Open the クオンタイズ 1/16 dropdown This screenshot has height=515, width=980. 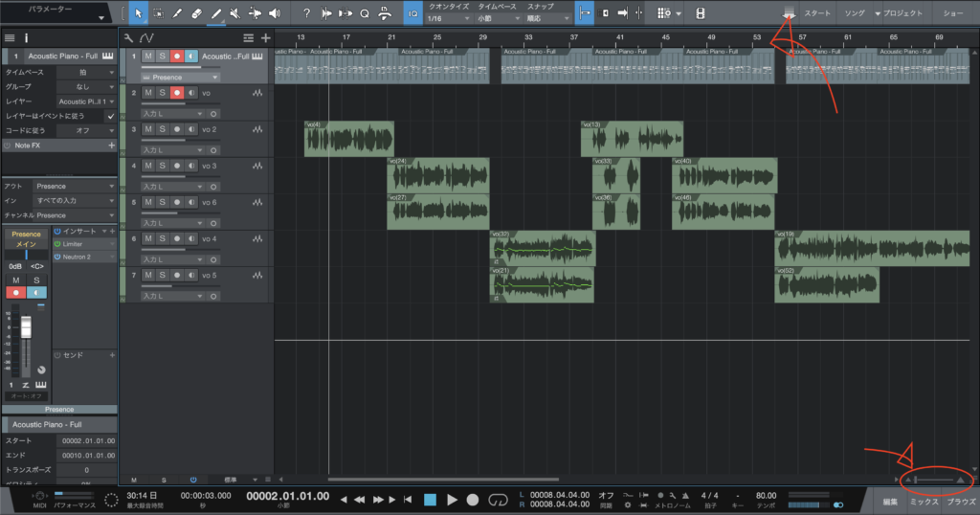tap(446, 18)
